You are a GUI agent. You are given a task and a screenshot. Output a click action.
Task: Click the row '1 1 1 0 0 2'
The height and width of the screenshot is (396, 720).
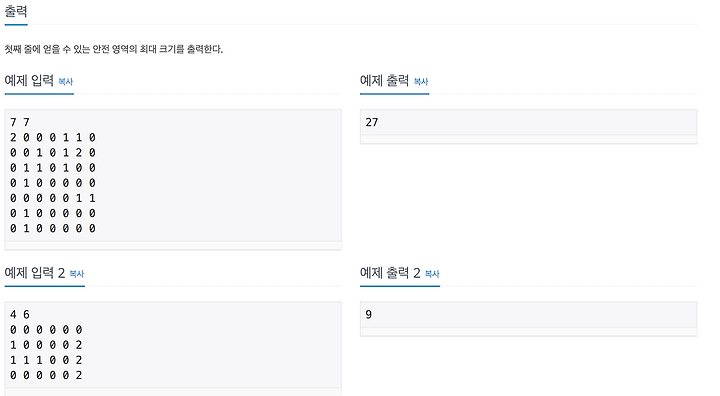point(46,360)
